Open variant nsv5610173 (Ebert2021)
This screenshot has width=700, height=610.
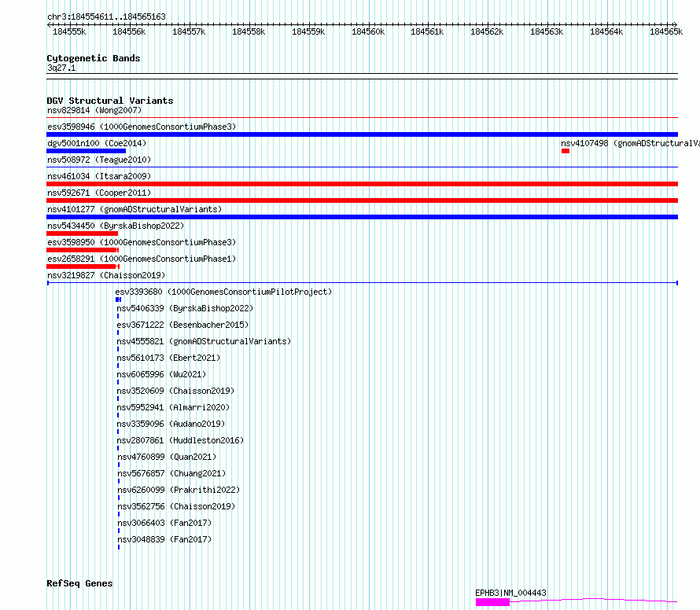coord(168,358)
